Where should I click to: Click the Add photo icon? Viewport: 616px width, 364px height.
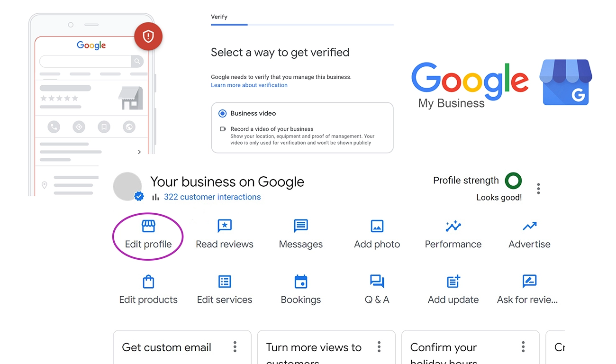pyautogui.click(x=377, y=226)
